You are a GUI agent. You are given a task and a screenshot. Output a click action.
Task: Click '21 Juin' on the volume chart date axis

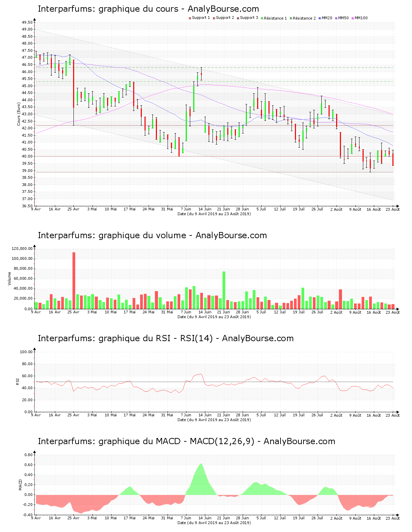click(x=224, y=312)
